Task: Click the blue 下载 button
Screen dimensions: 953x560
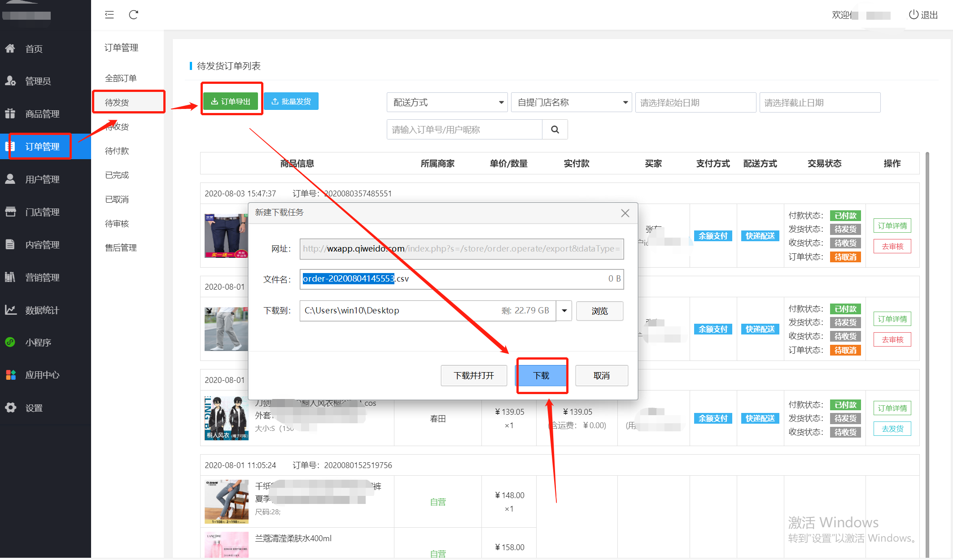Action: tap(542, 375)
